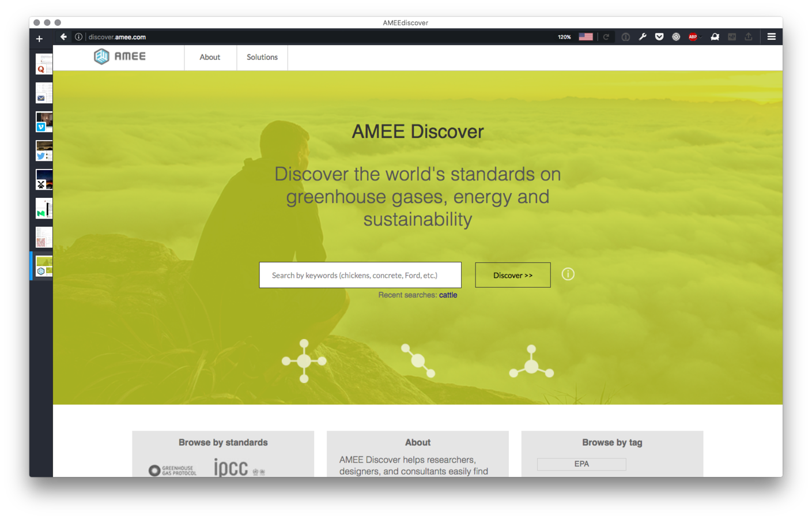Click the AMEE Discover page title
812x519 pixels.
(418, 131)
